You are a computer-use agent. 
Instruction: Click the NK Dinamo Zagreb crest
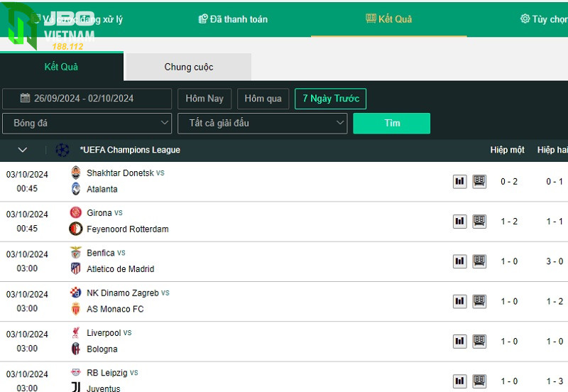point(76,293)
